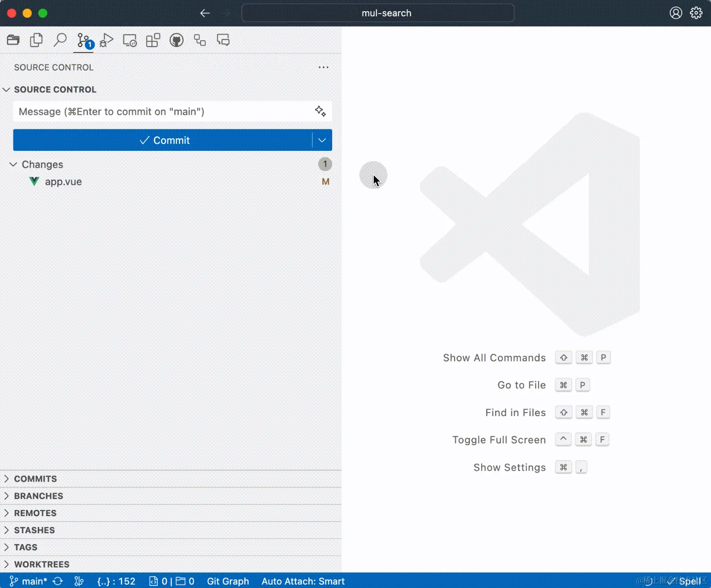Generate commit message with sparkle icon
Viewport: 711px width, 588px height.
click(x=320, y=111)
